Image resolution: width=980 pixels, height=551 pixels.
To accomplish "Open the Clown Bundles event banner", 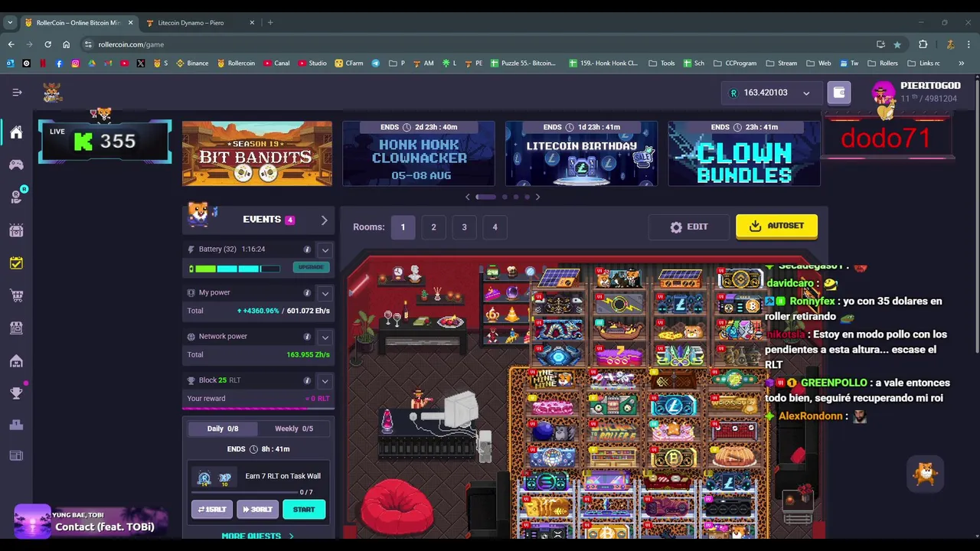I will point(744,153).
